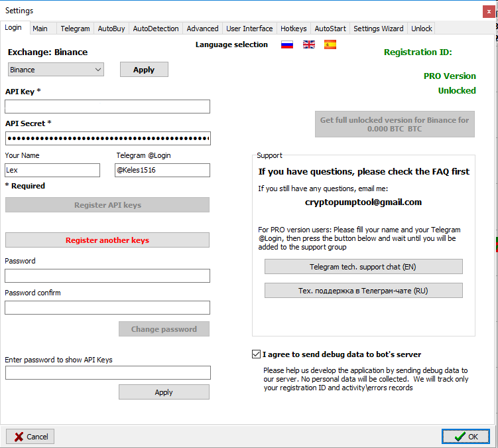Open Russian Telegram support chat (RU) button
498x448 pixels.
pos(363,291)
